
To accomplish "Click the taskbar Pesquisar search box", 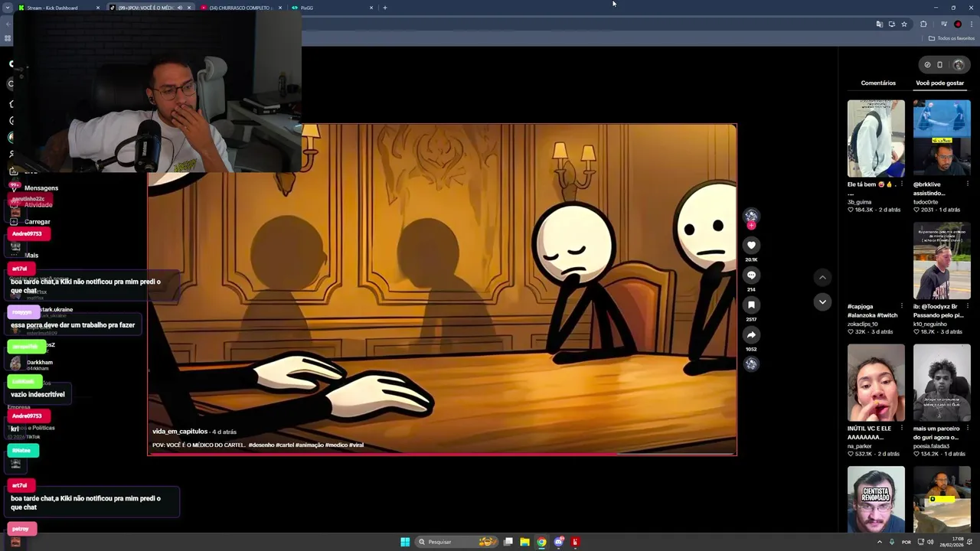I will [x=458, y=542].
